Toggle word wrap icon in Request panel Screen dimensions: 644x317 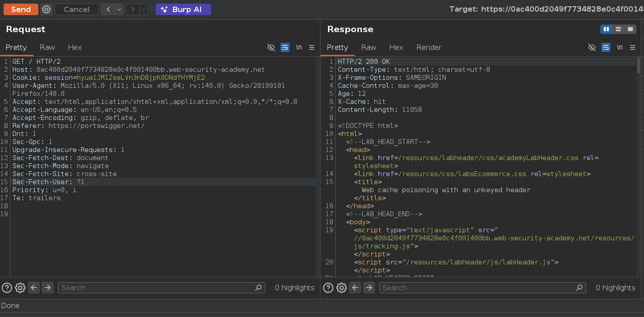tap(285, 47)
